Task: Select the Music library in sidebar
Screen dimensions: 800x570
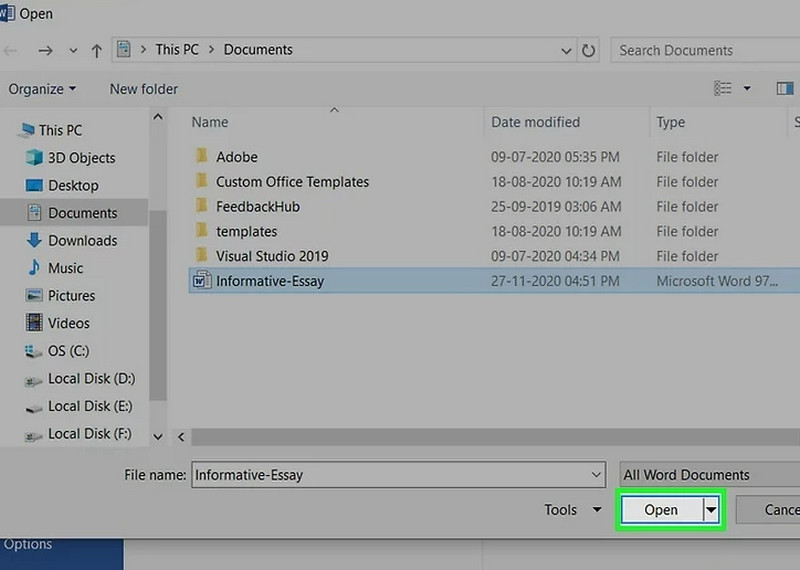Action: (65, 268)
